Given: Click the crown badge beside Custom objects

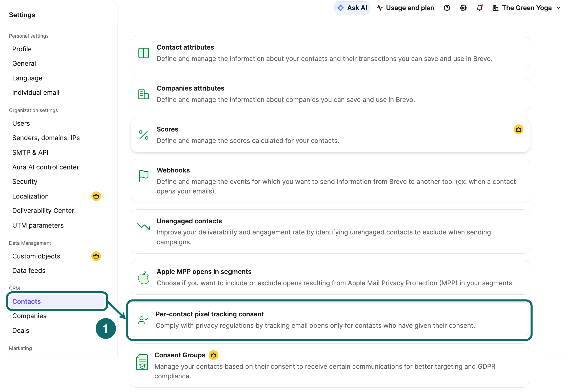Looking at the screenshot, I should 96,256.
